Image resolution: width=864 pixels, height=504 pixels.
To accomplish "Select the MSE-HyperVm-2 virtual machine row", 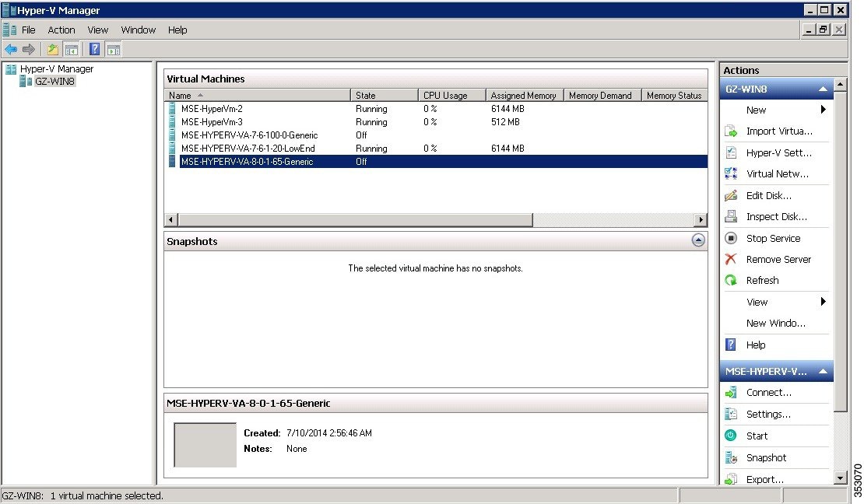I will point(234,109).
